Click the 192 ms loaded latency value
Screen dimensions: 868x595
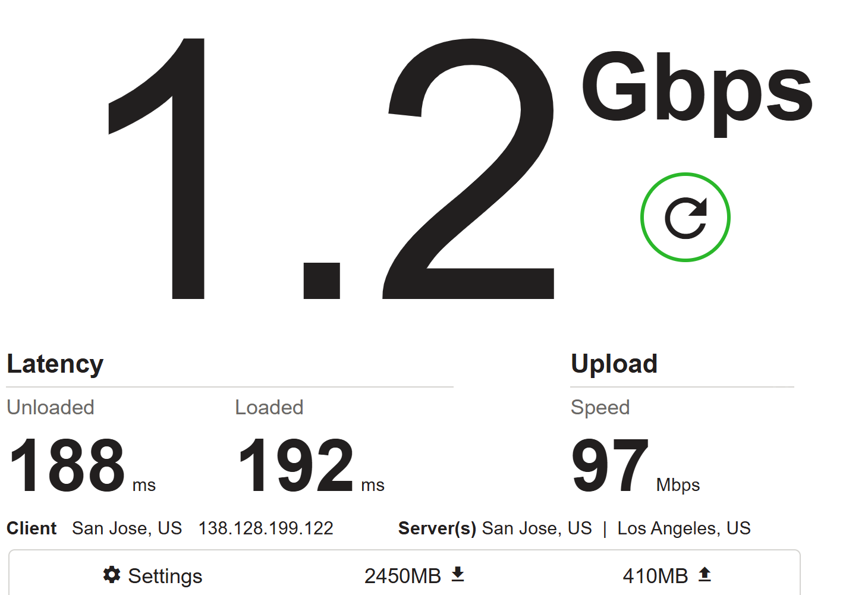pyautogui.click(x=310, y=465)
